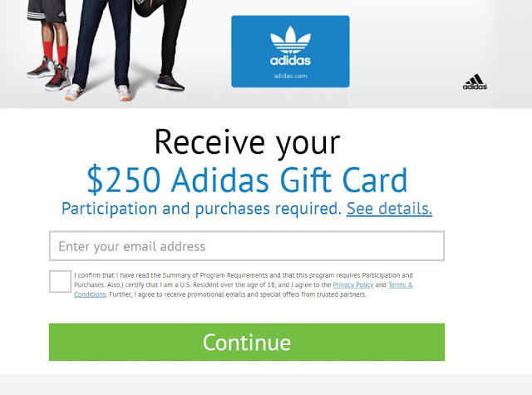Click the "Participation and purchases required" text
Viewport: 532px width, 395px height.
coord(201,209)
